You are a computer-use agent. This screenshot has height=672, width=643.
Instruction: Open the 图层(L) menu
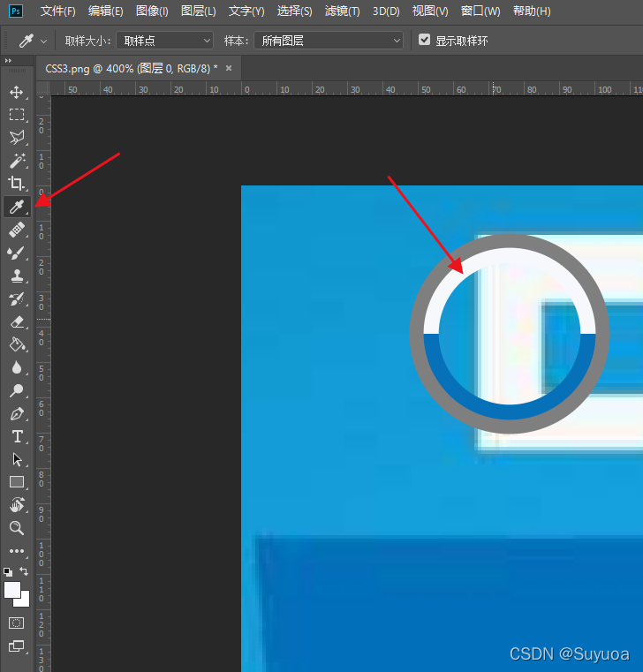click(199, 11)
